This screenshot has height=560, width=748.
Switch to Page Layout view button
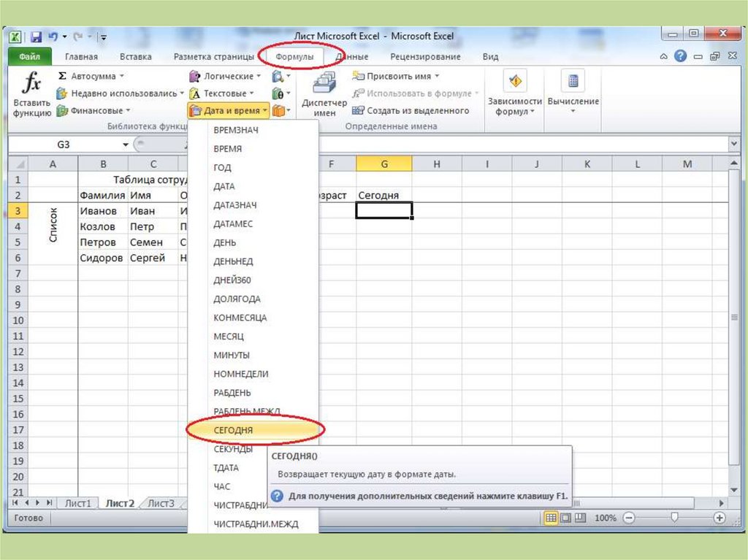(x=565, y=518)
